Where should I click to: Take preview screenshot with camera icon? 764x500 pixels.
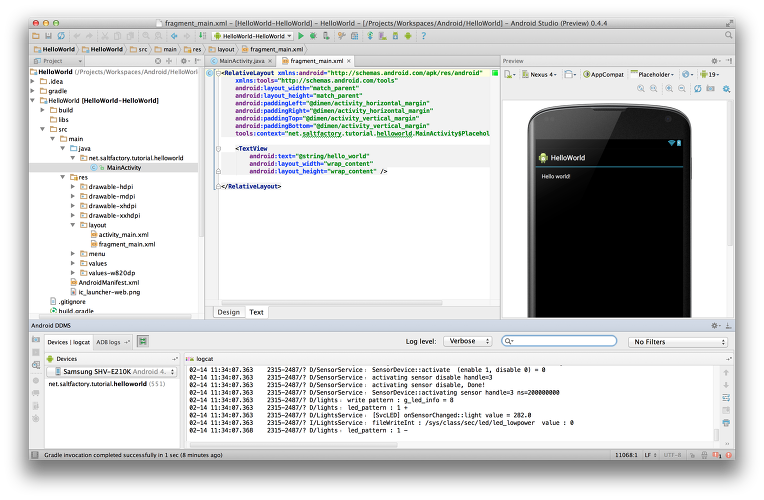click(710, 88)
